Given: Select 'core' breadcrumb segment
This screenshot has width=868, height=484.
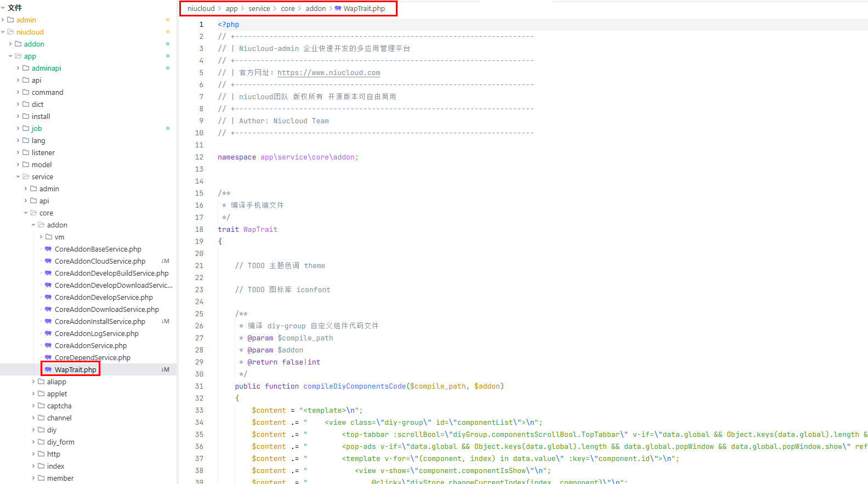Looking at the screenshot, I should tap(288, 9).
